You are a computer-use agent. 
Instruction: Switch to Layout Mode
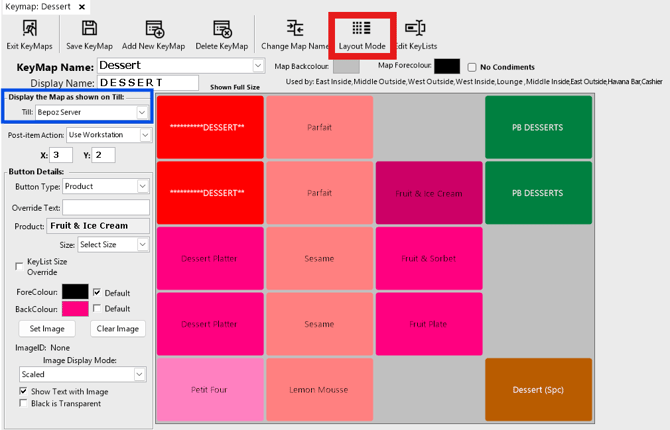click(362, 31)
